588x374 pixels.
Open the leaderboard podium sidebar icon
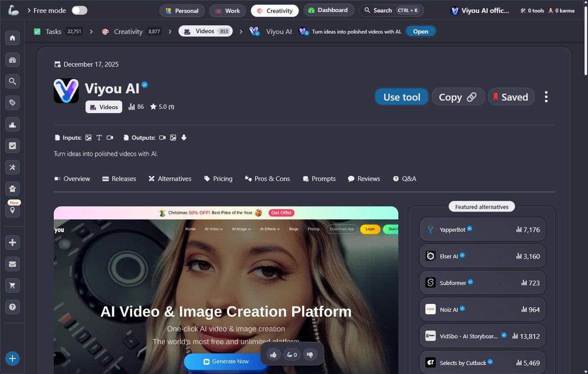coord(12,124)
